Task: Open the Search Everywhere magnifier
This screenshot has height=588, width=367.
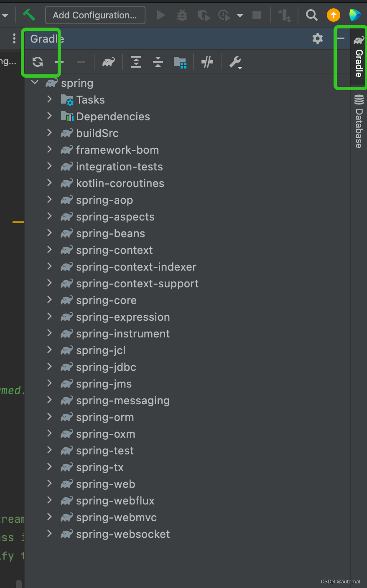Action: pyautogui.click(x=311, y=15)
